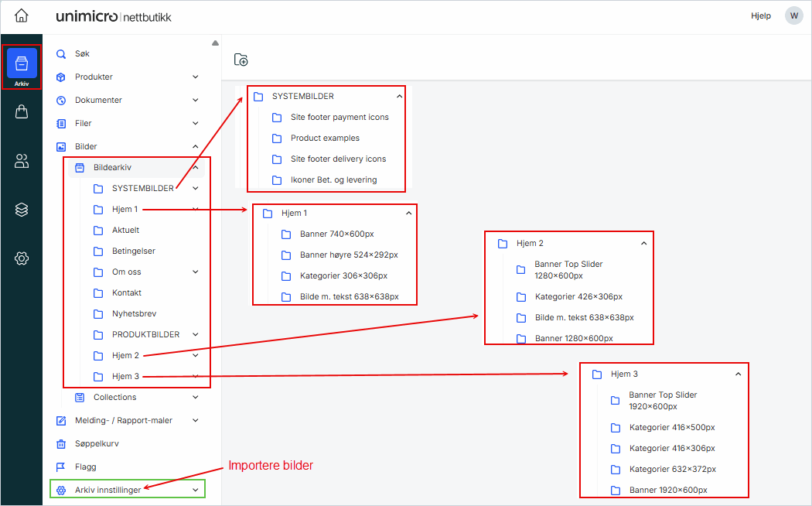Open the customers people icon in left rail
Viewport: 812px width, 506px height.
coord(22,161)
